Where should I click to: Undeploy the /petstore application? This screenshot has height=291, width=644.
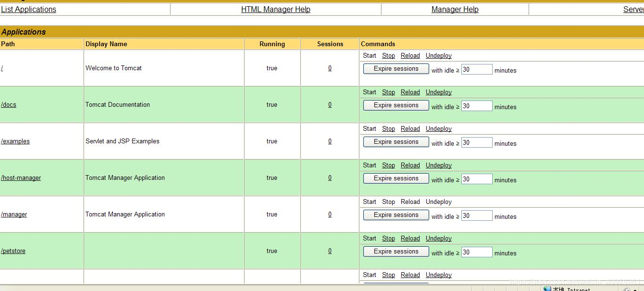pos(439,238)
